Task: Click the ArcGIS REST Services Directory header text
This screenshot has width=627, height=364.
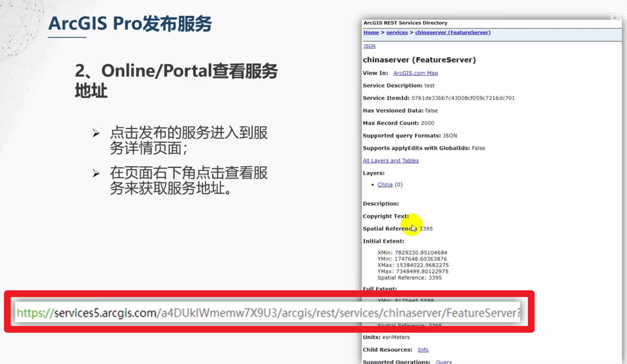Action: click(405, 23)
